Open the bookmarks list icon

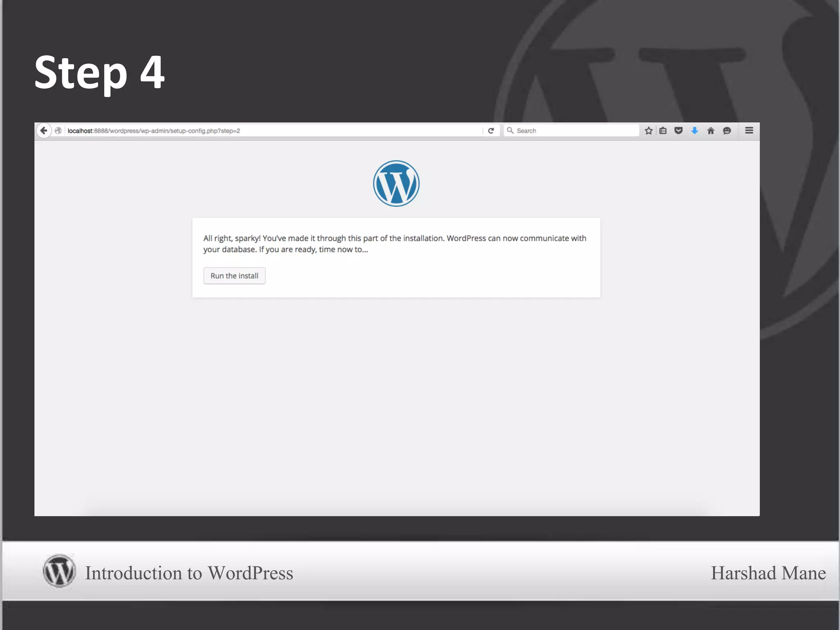tap(663, 130)
